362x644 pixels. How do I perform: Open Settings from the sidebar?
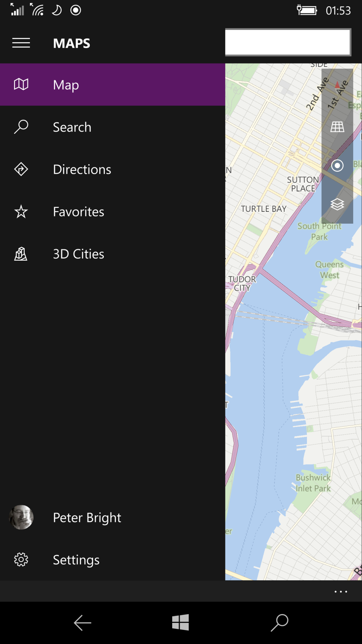pos(76,560)
